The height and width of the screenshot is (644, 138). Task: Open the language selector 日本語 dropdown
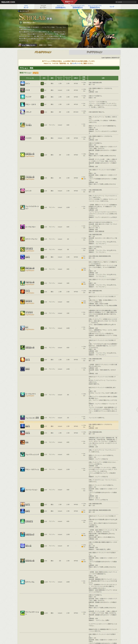click(x=126, y=2)
